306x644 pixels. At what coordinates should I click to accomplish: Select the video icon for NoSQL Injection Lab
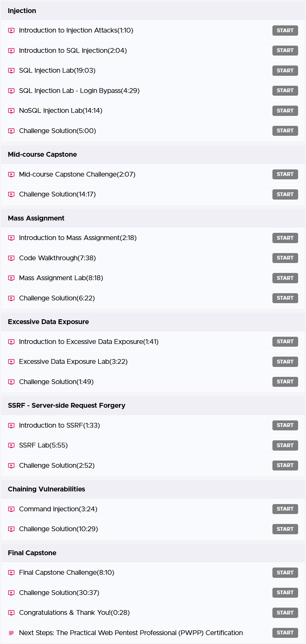11,111
